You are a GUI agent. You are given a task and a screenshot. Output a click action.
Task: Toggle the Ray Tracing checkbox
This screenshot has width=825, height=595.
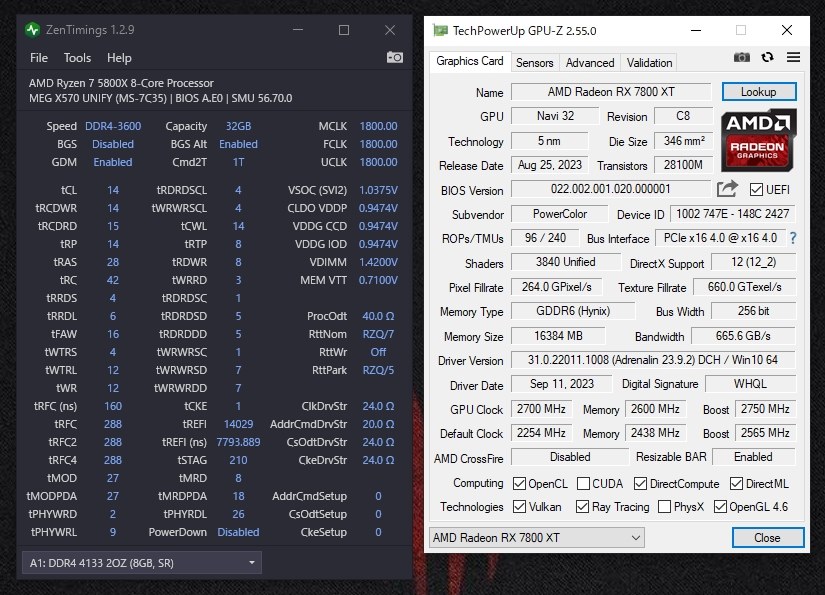(583, 507)
